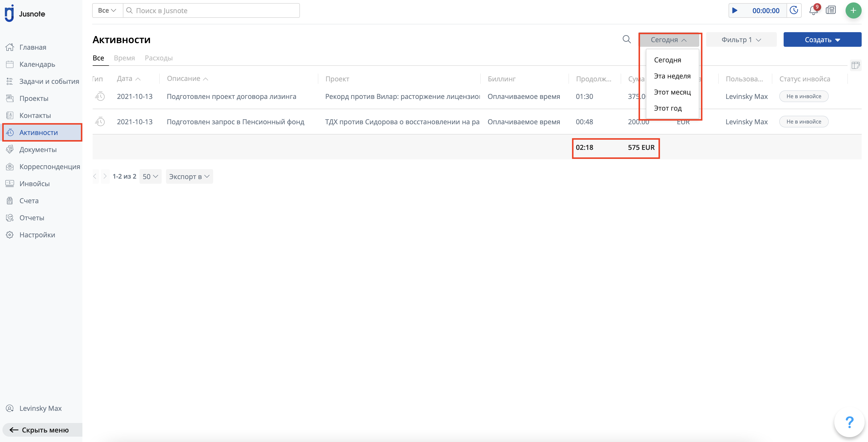Choose Сегодня from the period menu
The width and height of the screenshot is (868, 442).
668,60
